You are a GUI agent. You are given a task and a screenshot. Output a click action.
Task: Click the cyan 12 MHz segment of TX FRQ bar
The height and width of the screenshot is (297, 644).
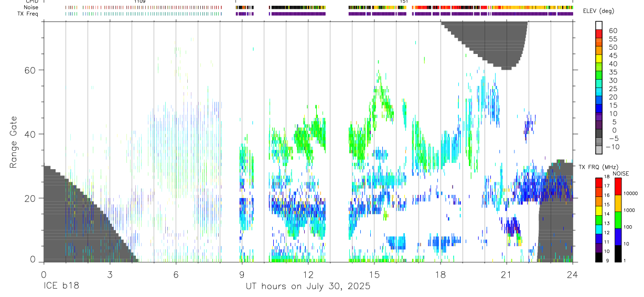[599, 229]
